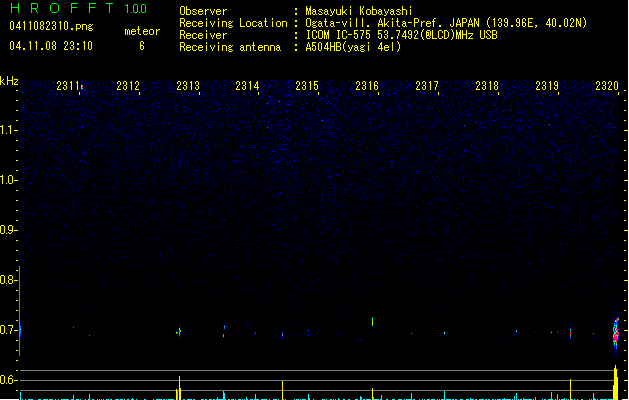Click the meteor echo at 2313
The width and height of the screenshot is (629, 400).
point(179,331)
